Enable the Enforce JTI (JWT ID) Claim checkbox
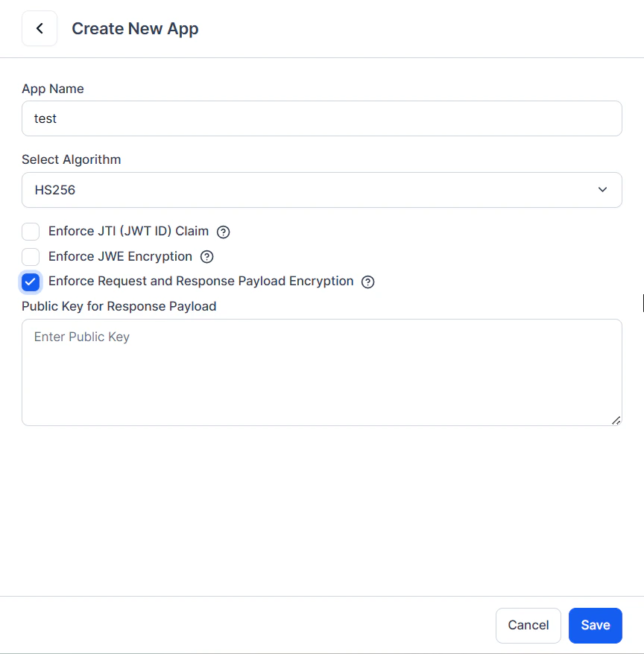Viewport: 644px width, 654px height. coord(30,232)
